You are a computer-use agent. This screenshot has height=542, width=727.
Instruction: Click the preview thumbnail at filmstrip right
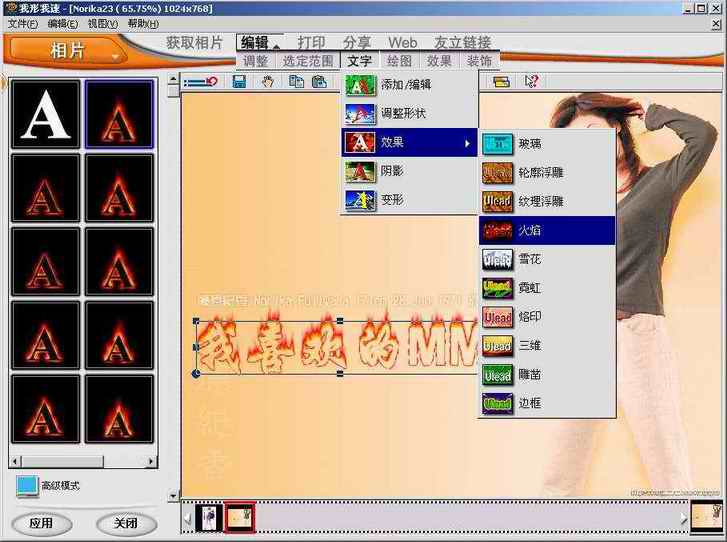(707, 517)
